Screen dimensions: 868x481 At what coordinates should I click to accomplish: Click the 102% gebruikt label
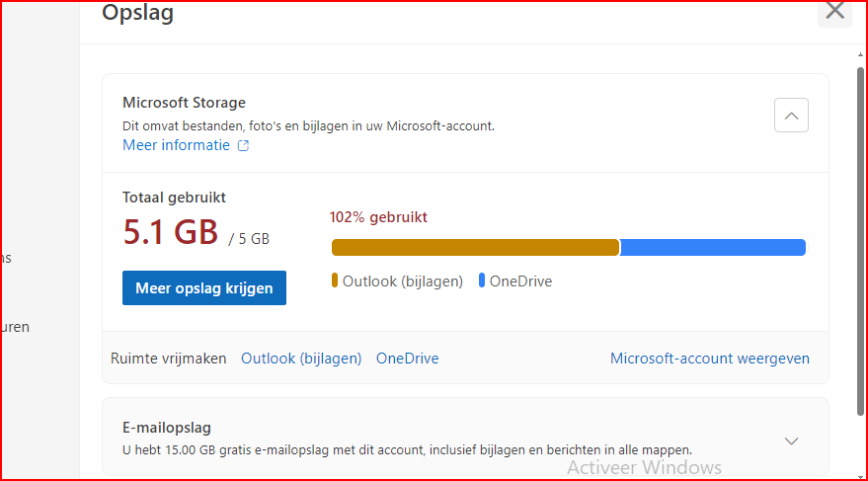click(378, 217)
